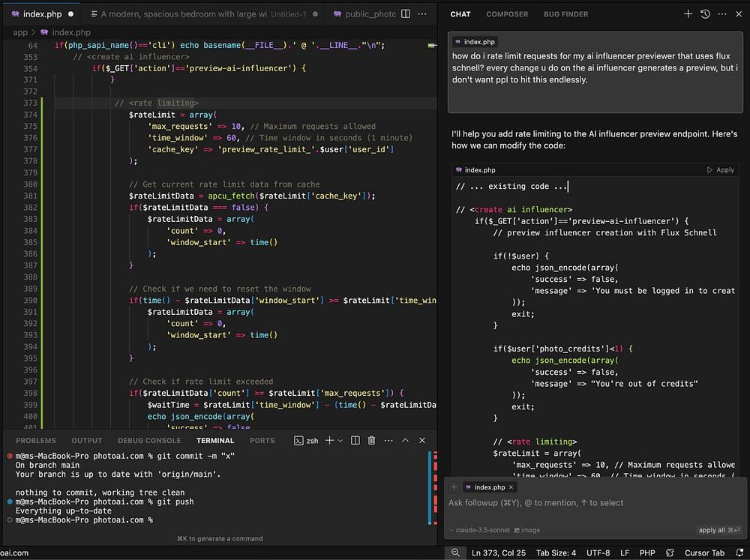Open the Debug Console panel tab

coord(148,441)
